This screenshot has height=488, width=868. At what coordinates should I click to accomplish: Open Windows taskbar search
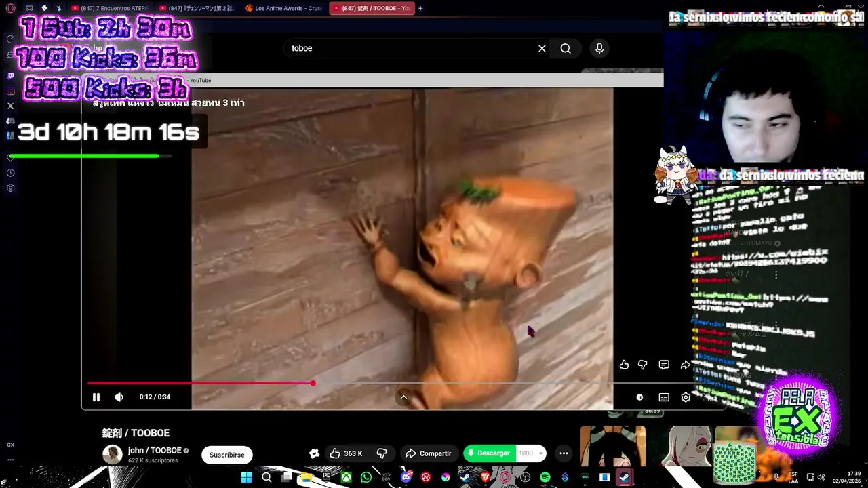point(267,477)
